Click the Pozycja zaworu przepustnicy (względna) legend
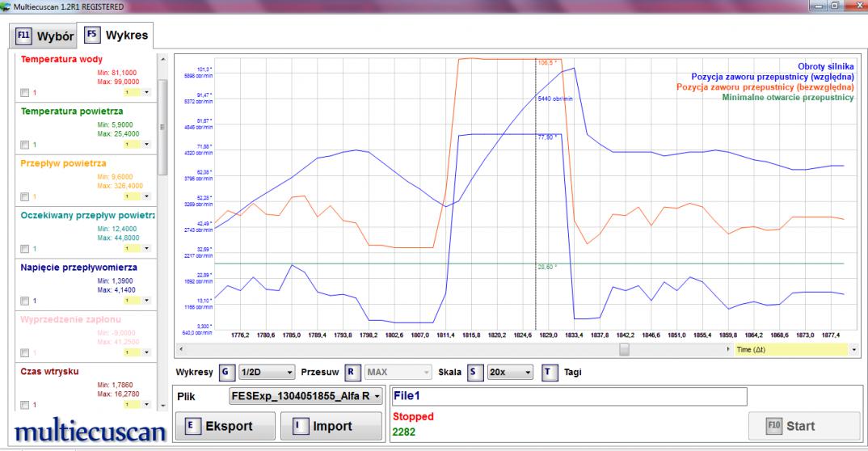Viewport: 868px width, 451px height. tap(773, 77)
